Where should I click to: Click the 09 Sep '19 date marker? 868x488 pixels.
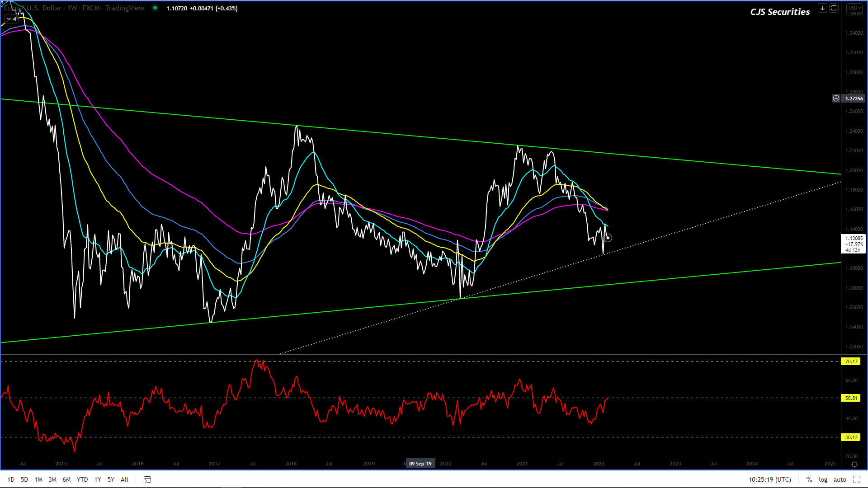420,464
